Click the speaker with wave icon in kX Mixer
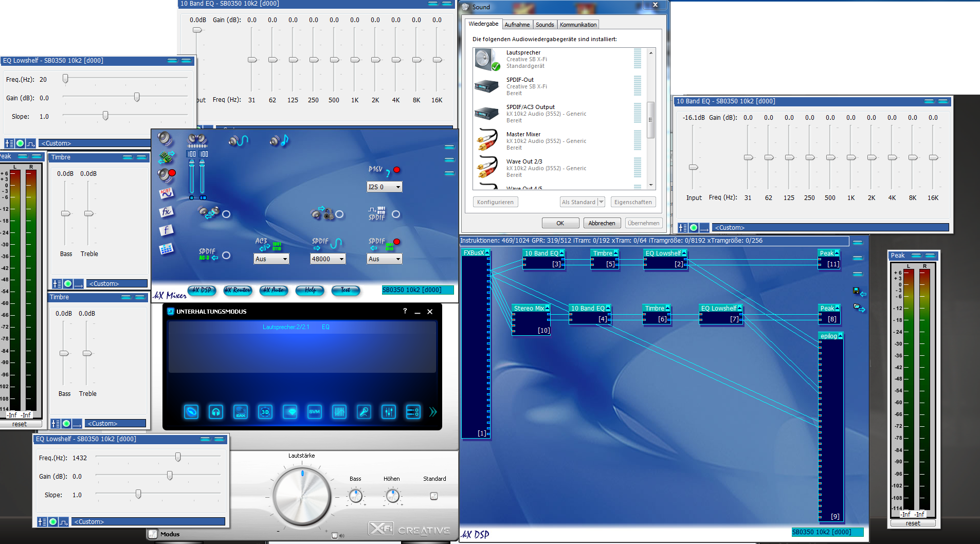 (x=238, y=140)
